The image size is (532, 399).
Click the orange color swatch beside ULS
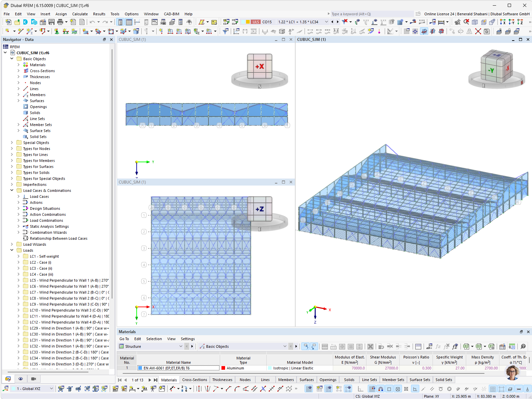[x=248, y=22]
